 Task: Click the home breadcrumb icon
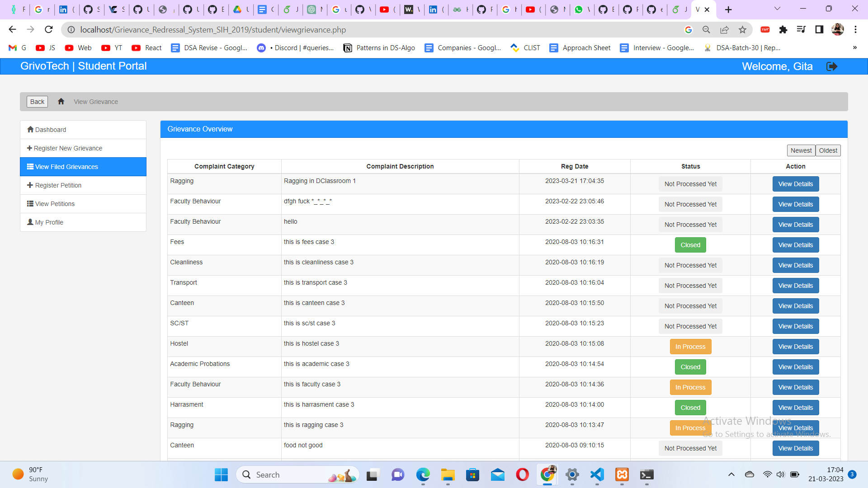(61, 101)
